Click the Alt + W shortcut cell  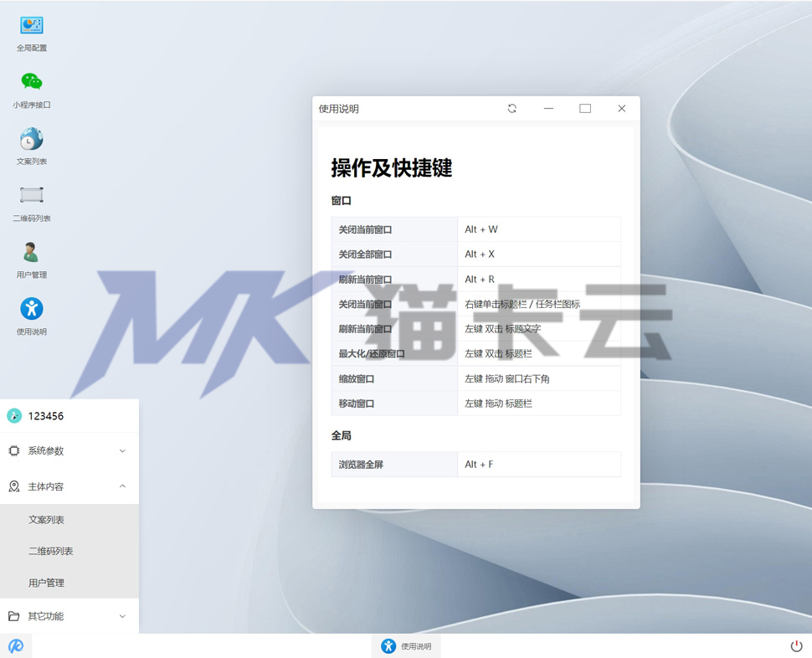click(539, 229)
